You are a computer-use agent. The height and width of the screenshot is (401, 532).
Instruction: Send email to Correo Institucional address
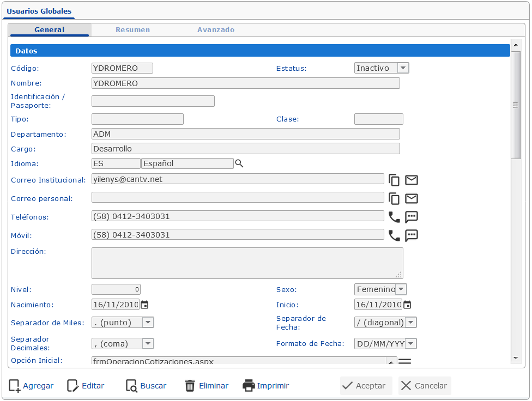coord(412,180)
